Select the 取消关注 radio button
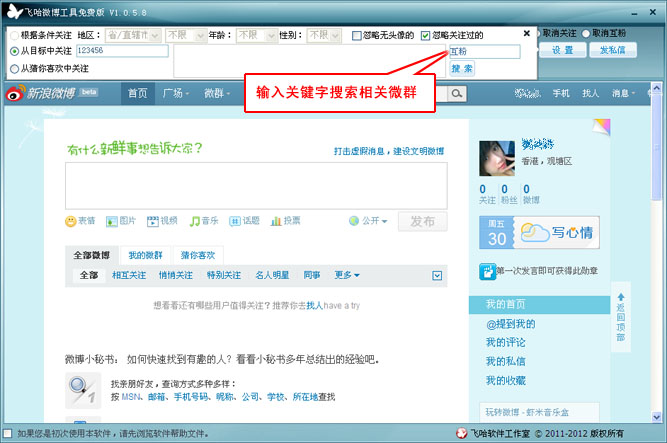The width and height of the screenshot is (667, 443). point(539,33)
